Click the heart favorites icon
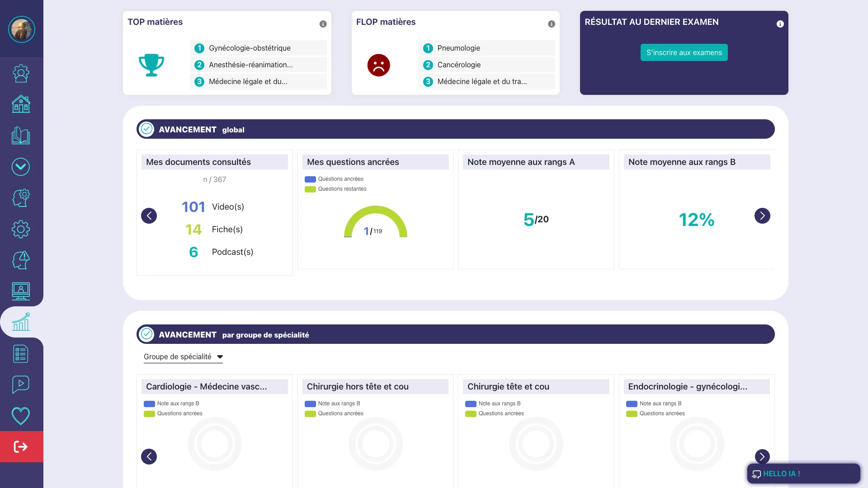This screenshot has width=868, height=488. pos(21,416)
